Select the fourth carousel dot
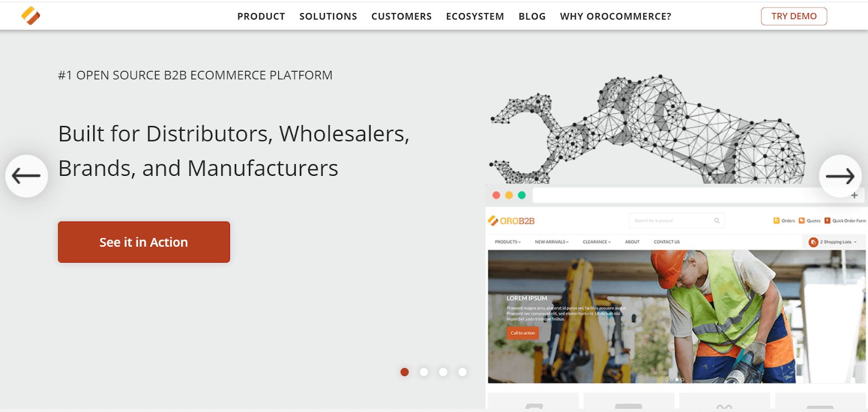The height and width of the screenshot is (412, 868). tap(462, 372)
